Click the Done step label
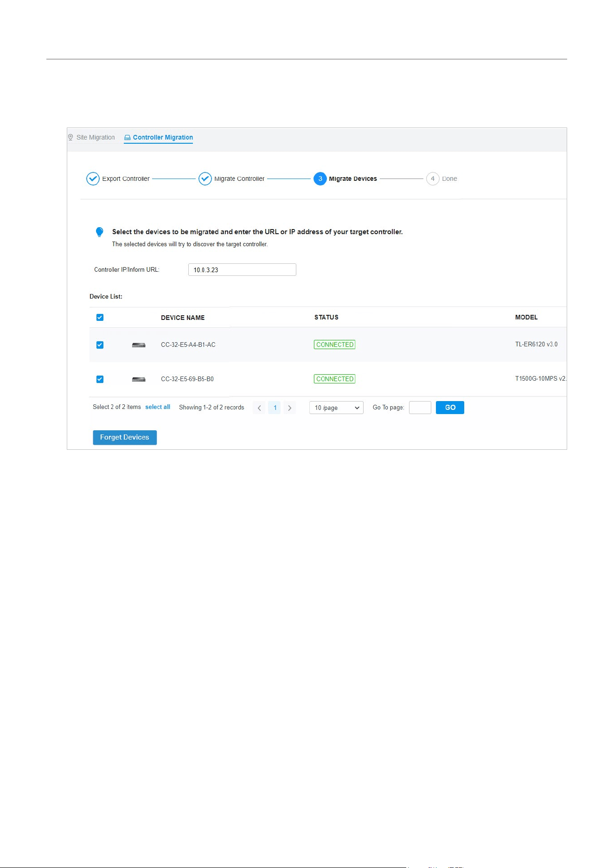 (x=449, y=179)
